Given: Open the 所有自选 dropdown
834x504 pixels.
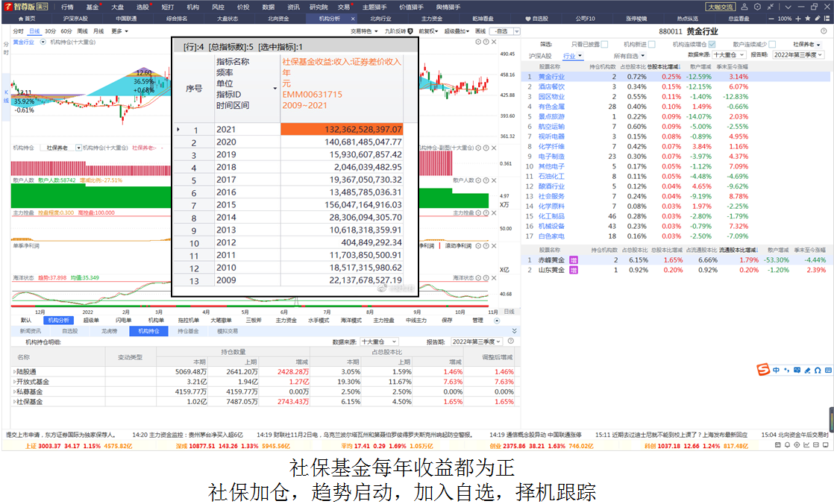Looking at the screenshot, I should click(629, 56).
